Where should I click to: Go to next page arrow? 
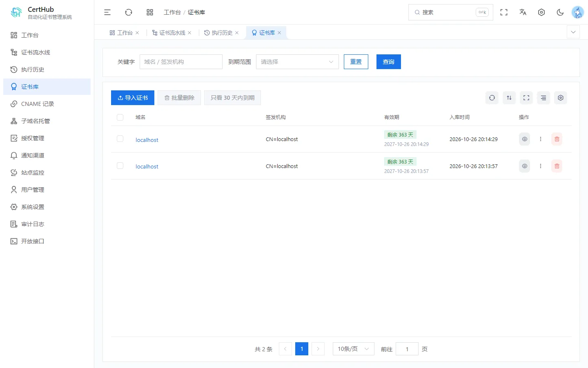pos(318,349)
